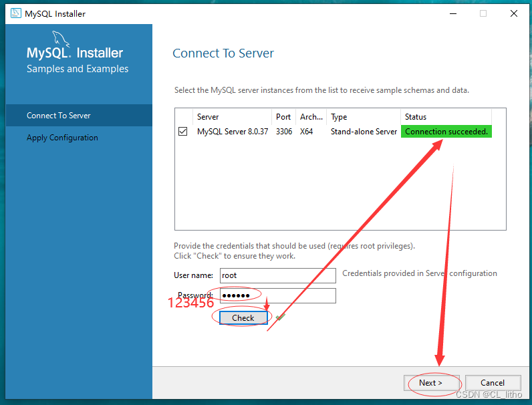532x405 pixels.
Task: Click the MySQL dolphin logo in sidebar
Action: click(x=61, y=39)
